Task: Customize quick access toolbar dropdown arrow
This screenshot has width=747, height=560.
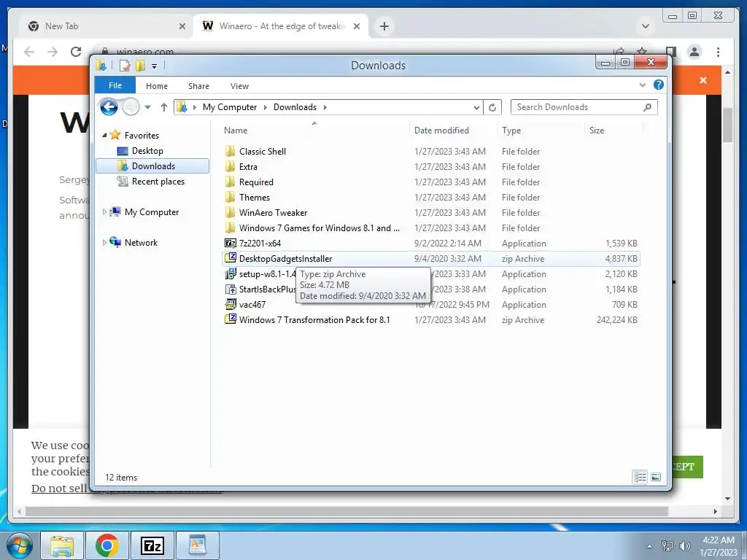Action: coord(155,66)
